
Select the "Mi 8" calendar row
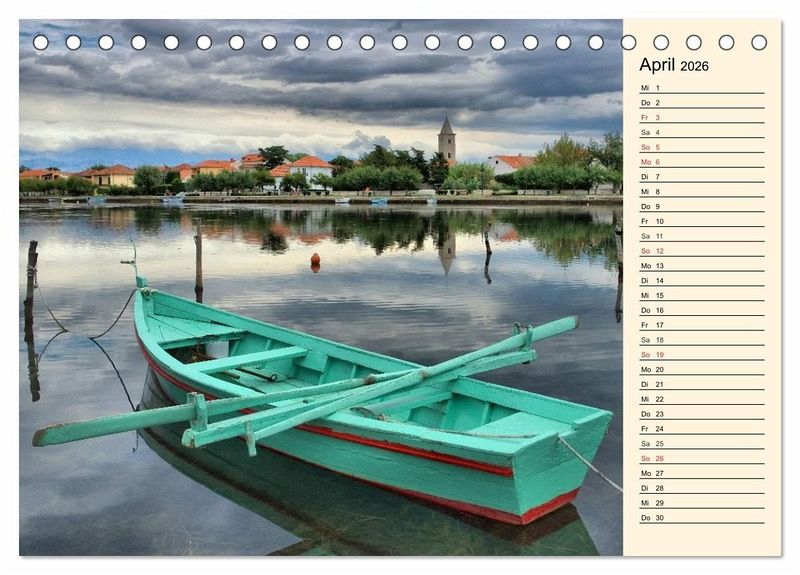click(702, 191)
